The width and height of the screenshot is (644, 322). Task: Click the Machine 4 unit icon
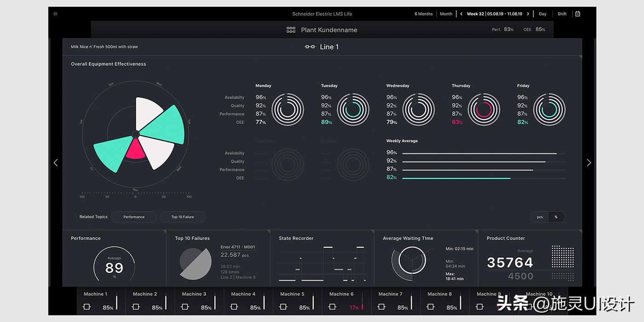tap(234, 307)
